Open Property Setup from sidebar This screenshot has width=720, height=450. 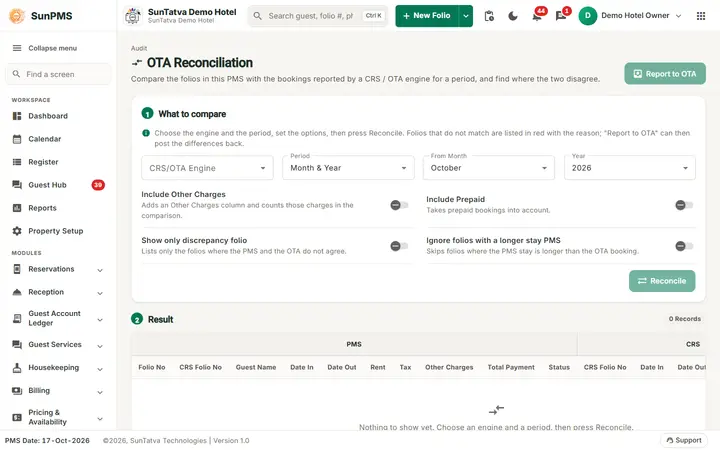coord(57,231)
